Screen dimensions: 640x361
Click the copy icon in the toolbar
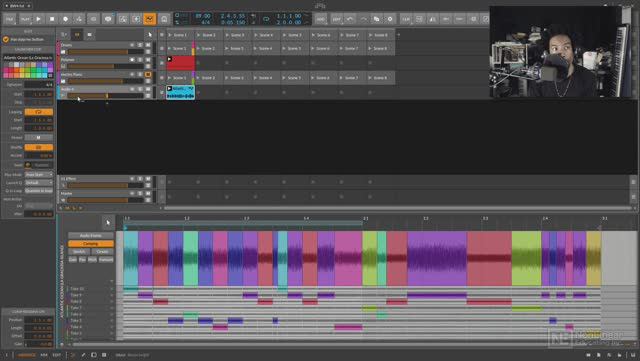376,19
